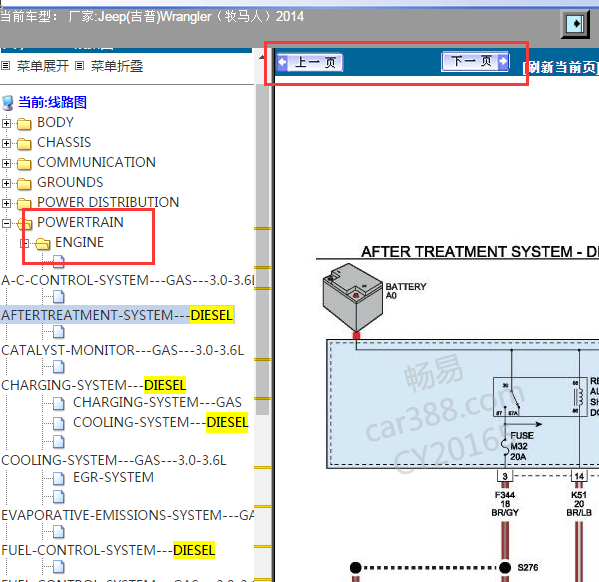
Task: Open A-C-CONTROL-SYSTEM---GAS---3.0-3.6L diagram
Action: [127, 280]
